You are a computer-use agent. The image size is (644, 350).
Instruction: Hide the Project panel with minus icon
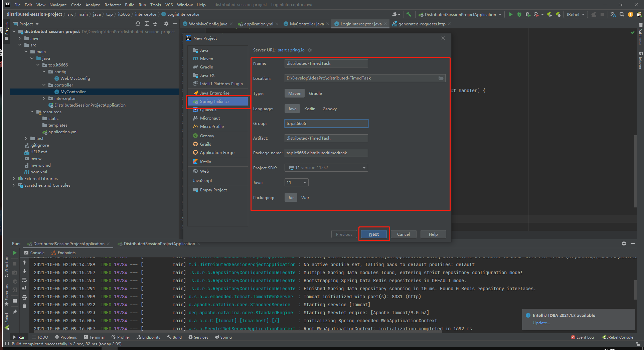pos(175,24)
